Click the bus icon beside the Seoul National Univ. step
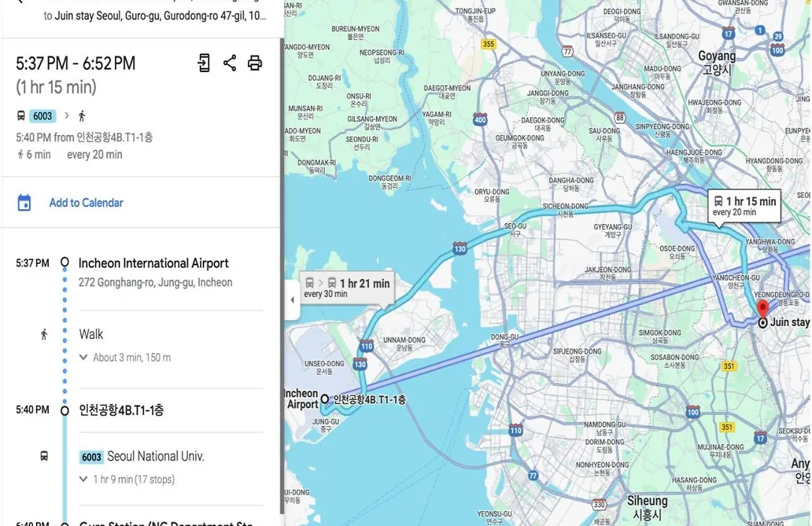 pyautogui.click(x=44, y=456)
